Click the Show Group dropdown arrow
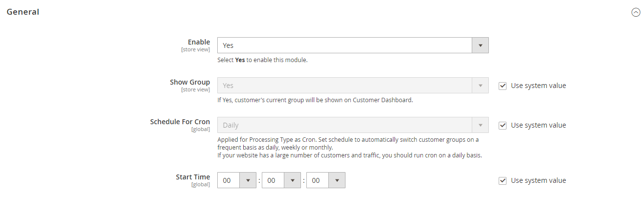Viewport: 644px width, 198px height. click(480, 86)
